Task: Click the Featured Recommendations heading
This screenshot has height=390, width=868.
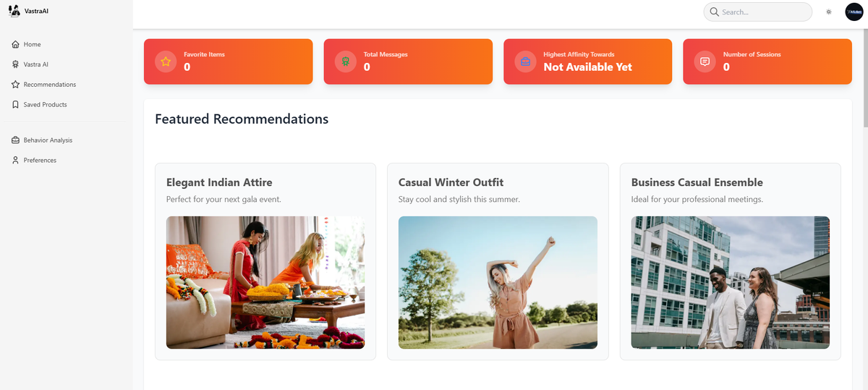Action: click(x=242, y=119)
